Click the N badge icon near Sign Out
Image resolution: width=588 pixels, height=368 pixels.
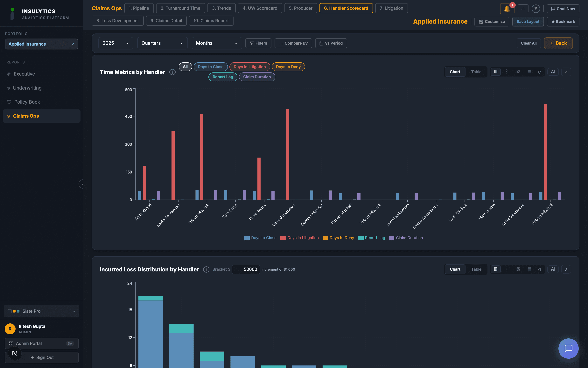click(15, 353)
